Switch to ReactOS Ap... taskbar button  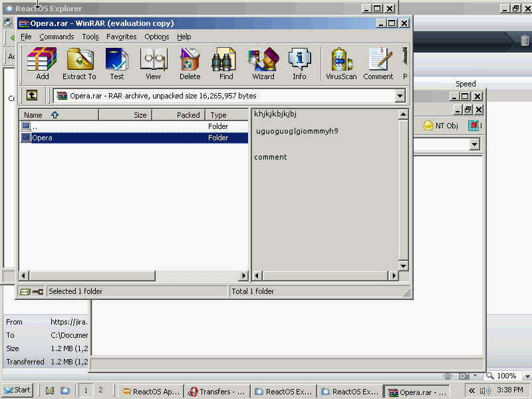151,392
